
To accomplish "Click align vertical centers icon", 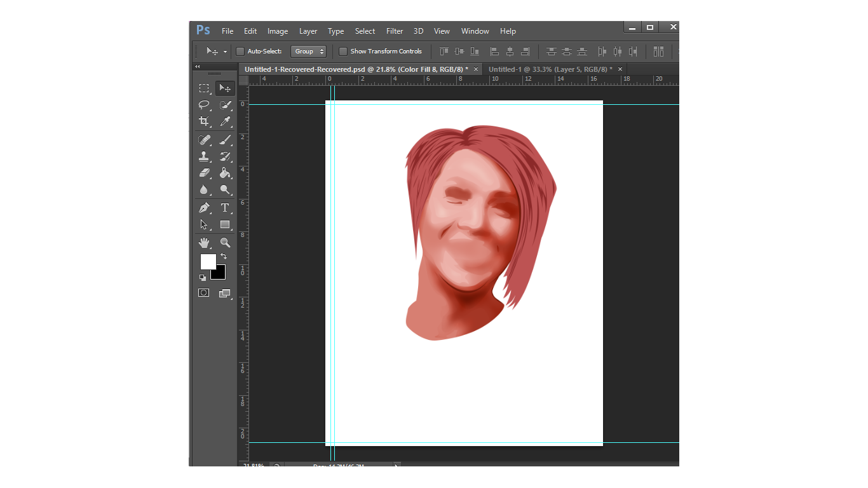I will coord(459,51).
